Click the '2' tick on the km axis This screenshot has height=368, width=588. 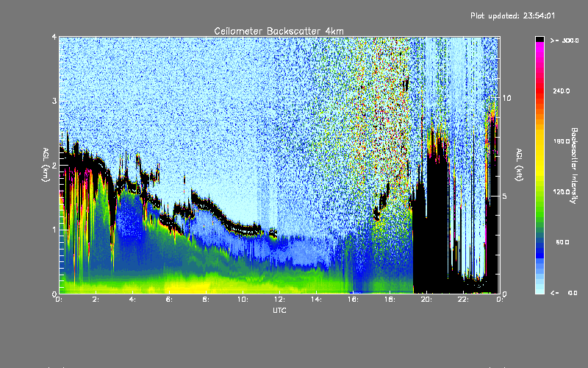coord(54,165)
